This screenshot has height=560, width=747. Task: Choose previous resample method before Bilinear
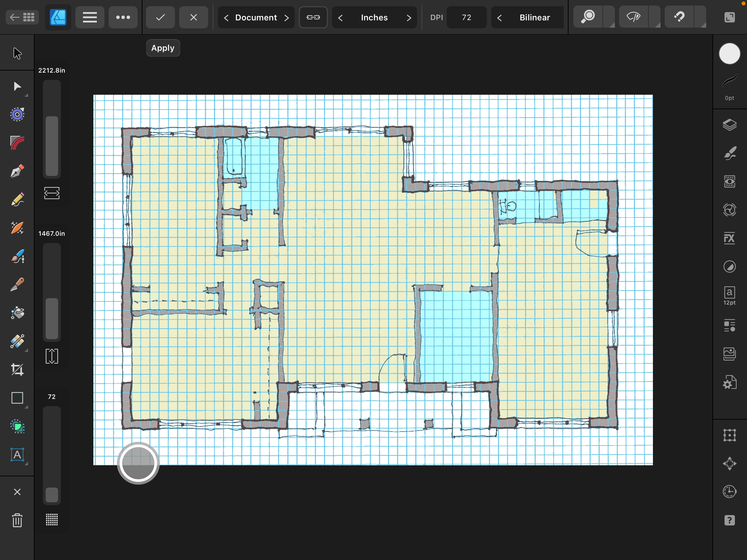click(499, 18)
